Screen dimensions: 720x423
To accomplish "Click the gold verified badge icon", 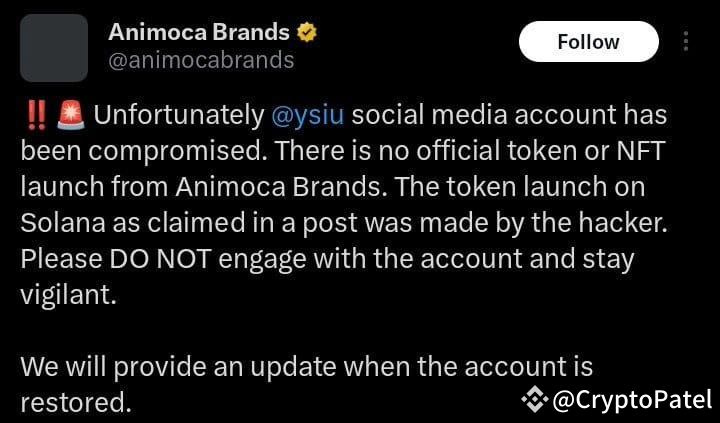I will (x=307, y=32).
